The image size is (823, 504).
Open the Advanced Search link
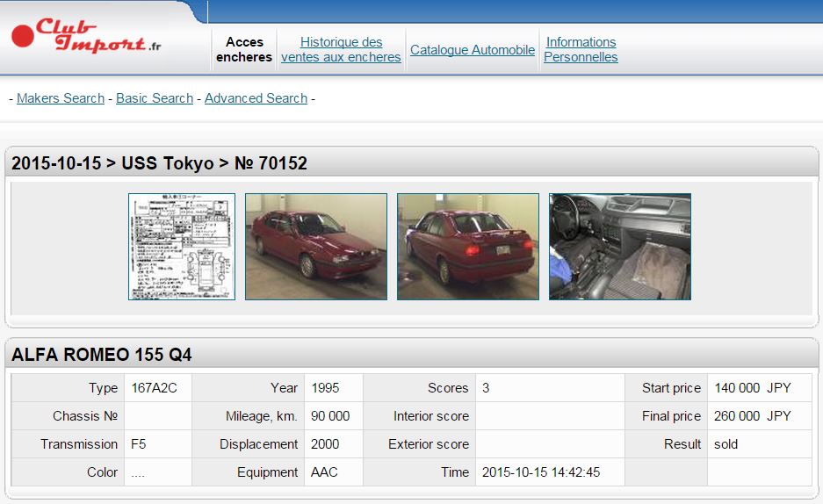tap(256, 98)
